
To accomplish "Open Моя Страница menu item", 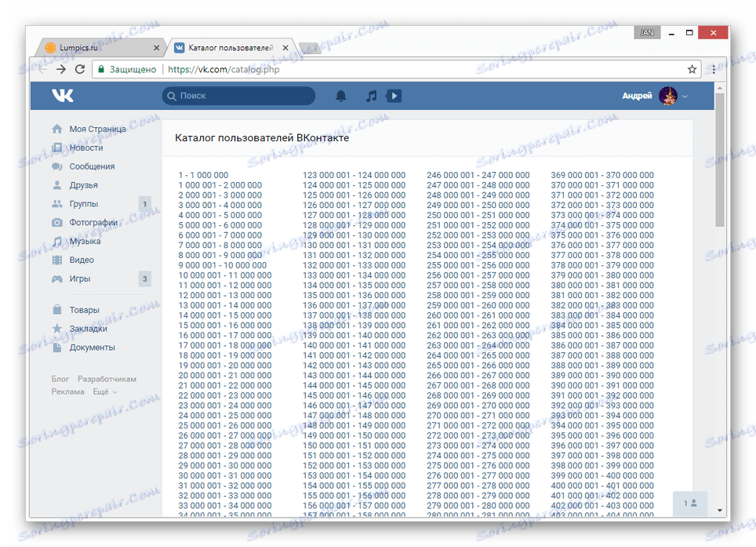I will click(x=97, y=129).
